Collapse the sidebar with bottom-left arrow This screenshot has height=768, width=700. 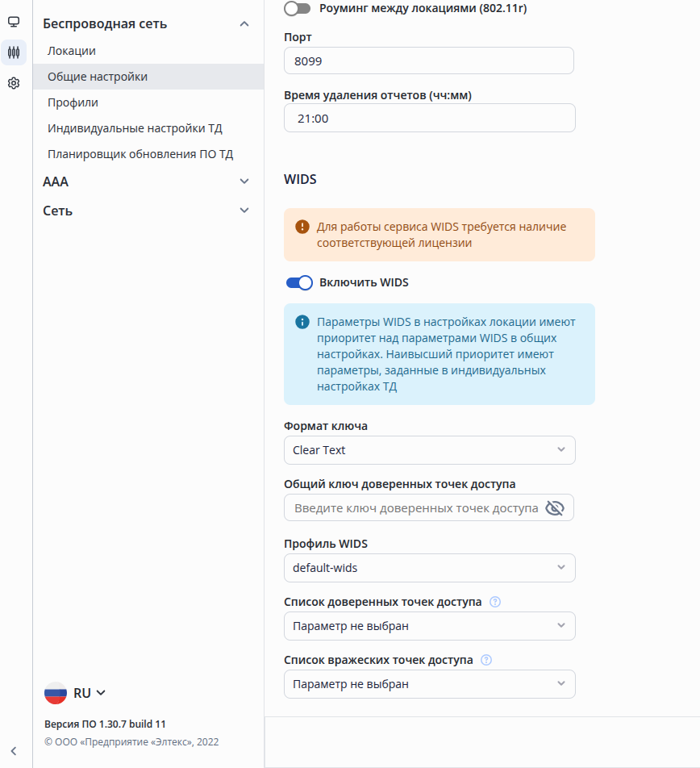[14, 751]
